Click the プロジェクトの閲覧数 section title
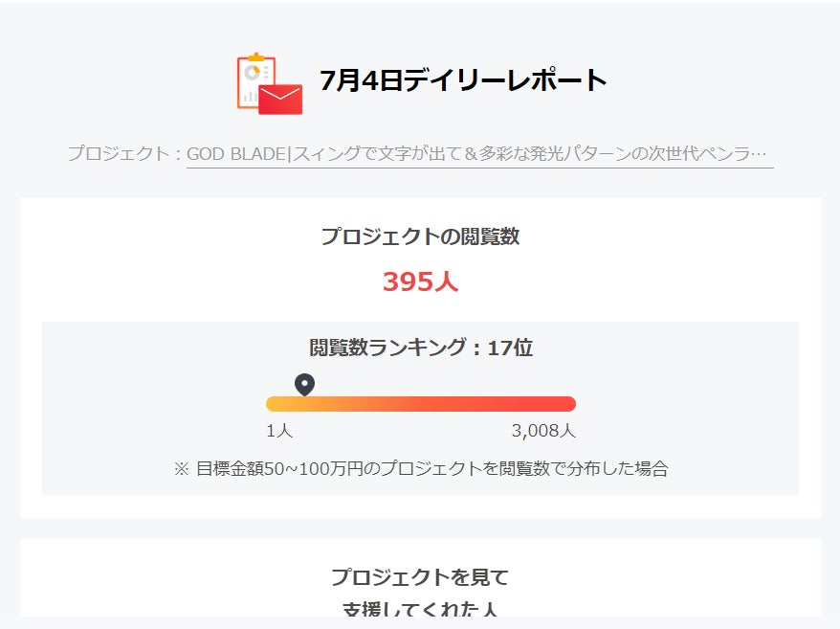This screenshot has height=629, width=840. (x=421, y=236)
